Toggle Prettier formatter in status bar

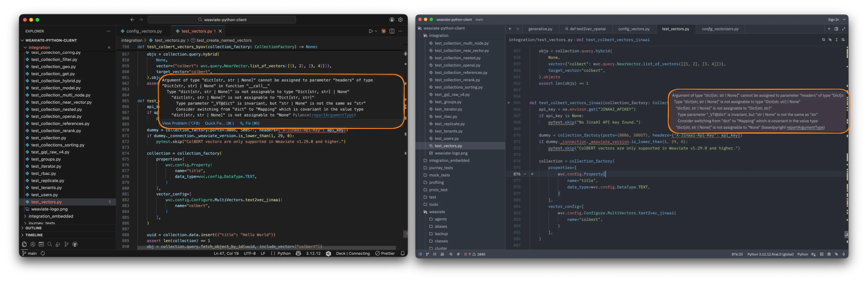pos(385,253)
